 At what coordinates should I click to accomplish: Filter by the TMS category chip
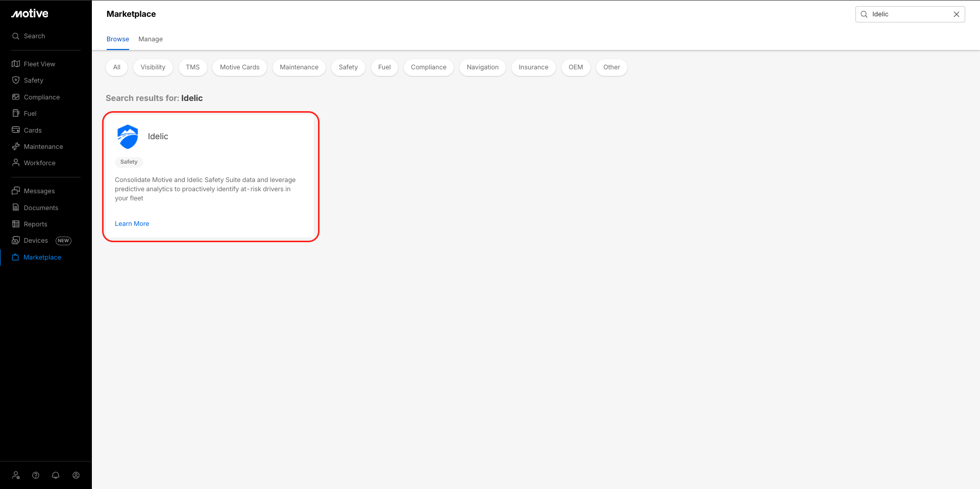click(193, 67)
